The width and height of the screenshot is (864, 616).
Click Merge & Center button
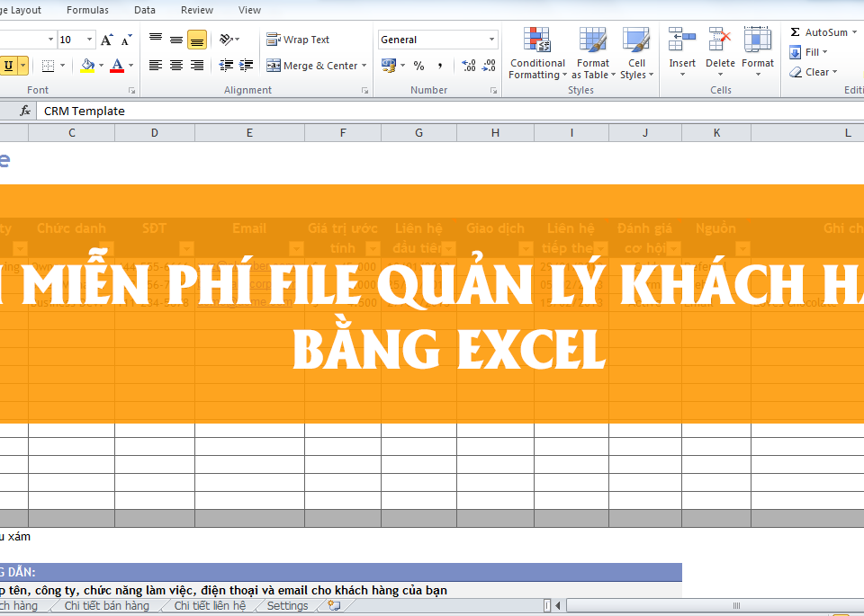click(x=312, y=66)
